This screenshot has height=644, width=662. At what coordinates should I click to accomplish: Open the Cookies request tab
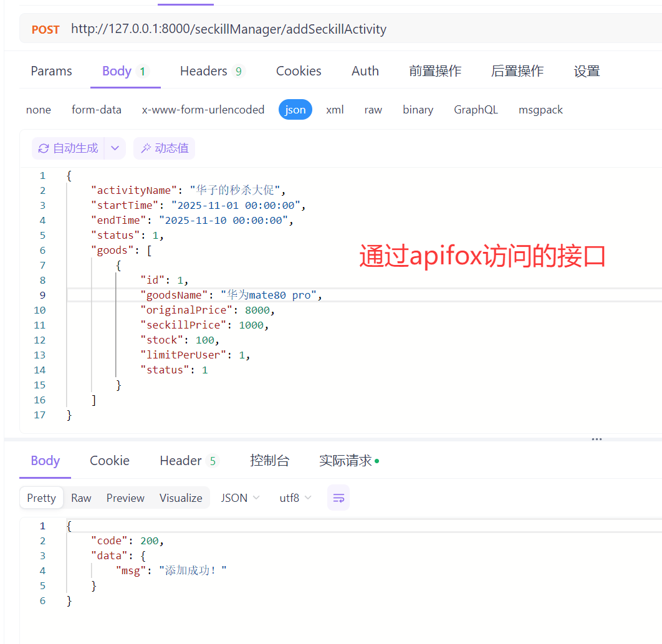[299, 71]
